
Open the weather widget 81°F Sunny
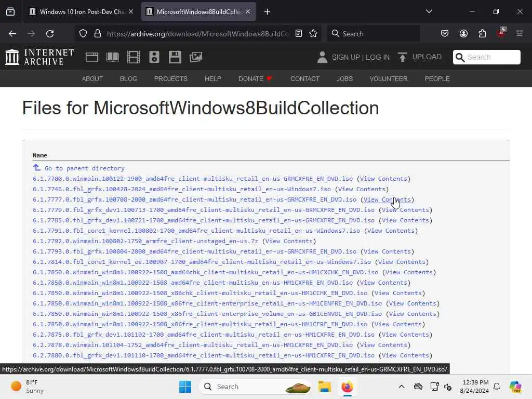(x=27, y=387)
